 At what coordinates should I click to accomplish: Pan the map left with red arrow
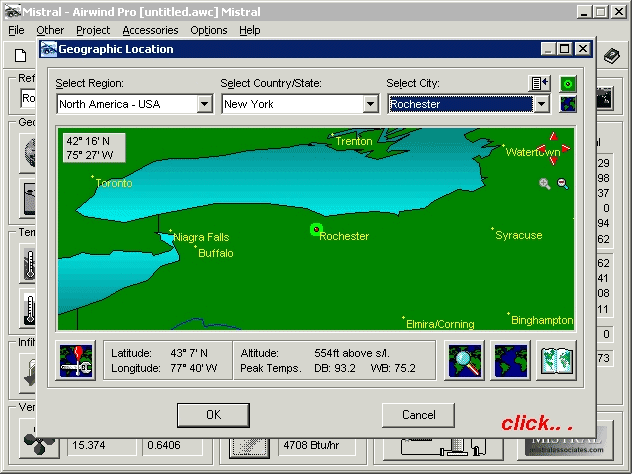point(541,149)
